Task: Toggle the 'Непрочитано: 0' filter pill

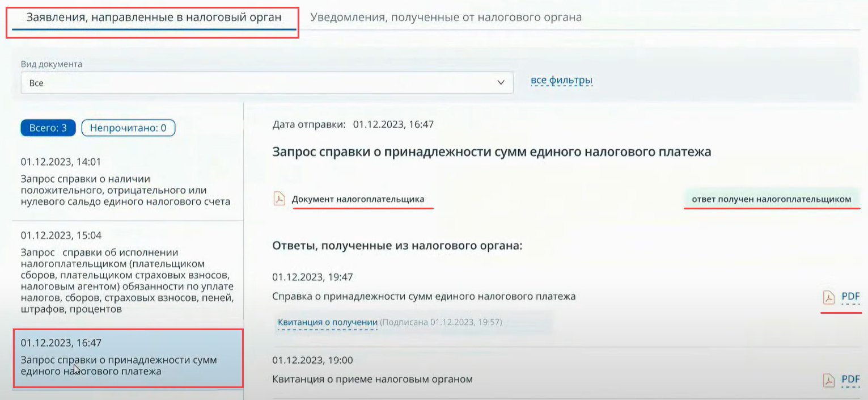Action: pyautogui.click(x=128, y=128)
